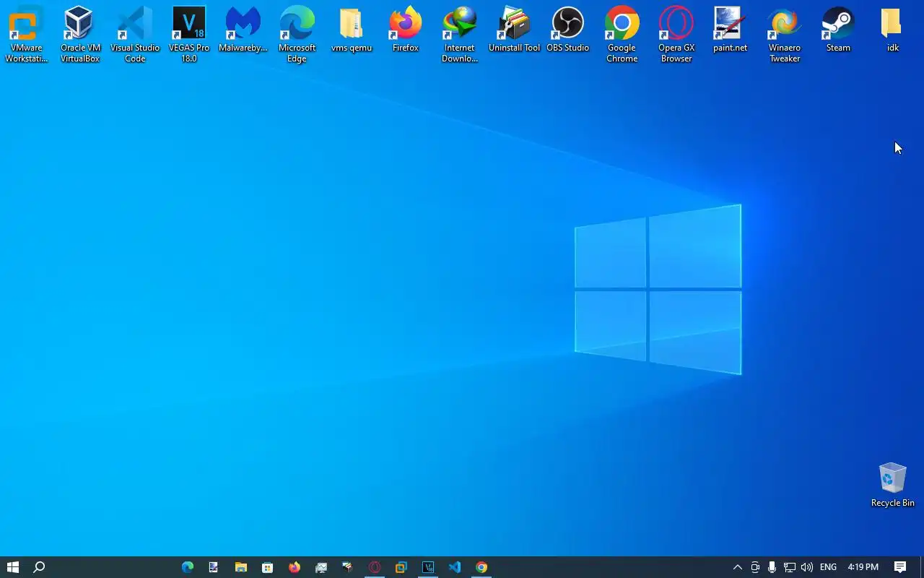
Task: Switch to Google Chrome in the taskbar
Action: (481, 567)
